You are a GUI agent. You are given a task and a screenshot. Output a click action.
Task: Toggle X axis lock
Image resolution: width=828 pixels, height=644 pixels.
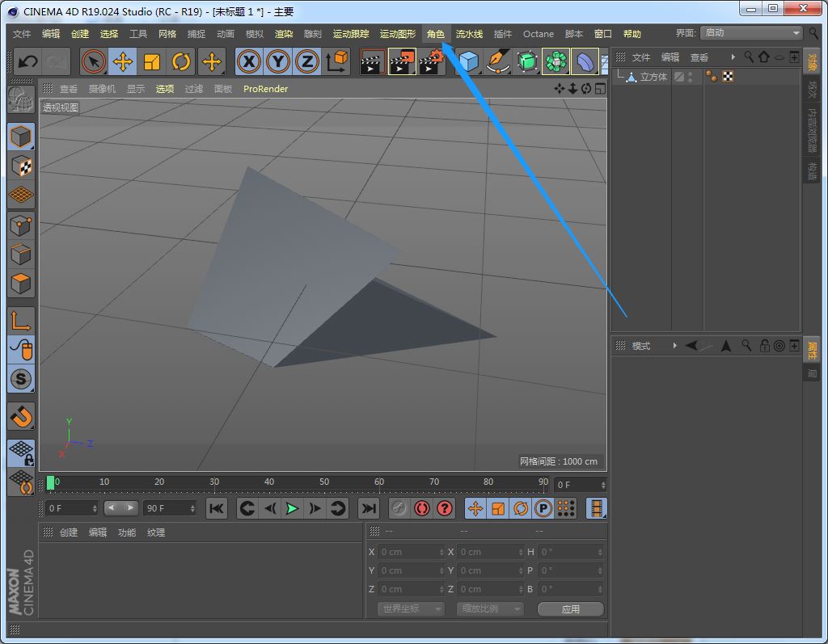[249, 61]
